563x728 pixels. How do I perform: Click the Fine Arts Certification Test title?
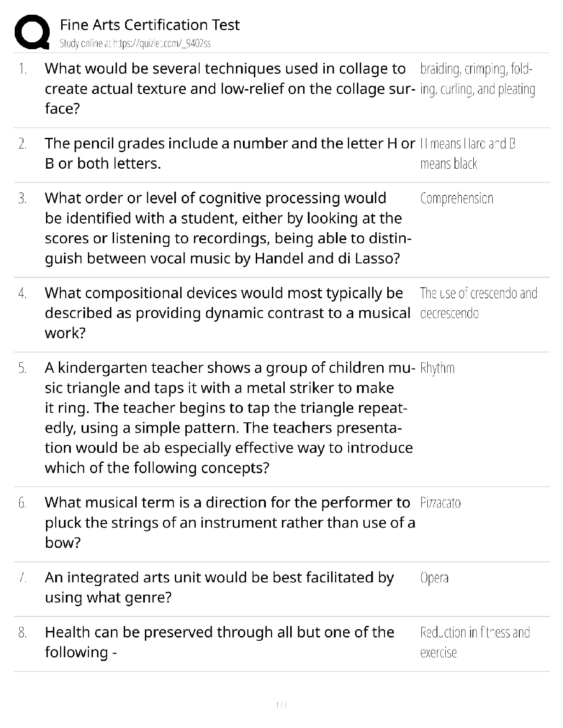click(150, 25)
